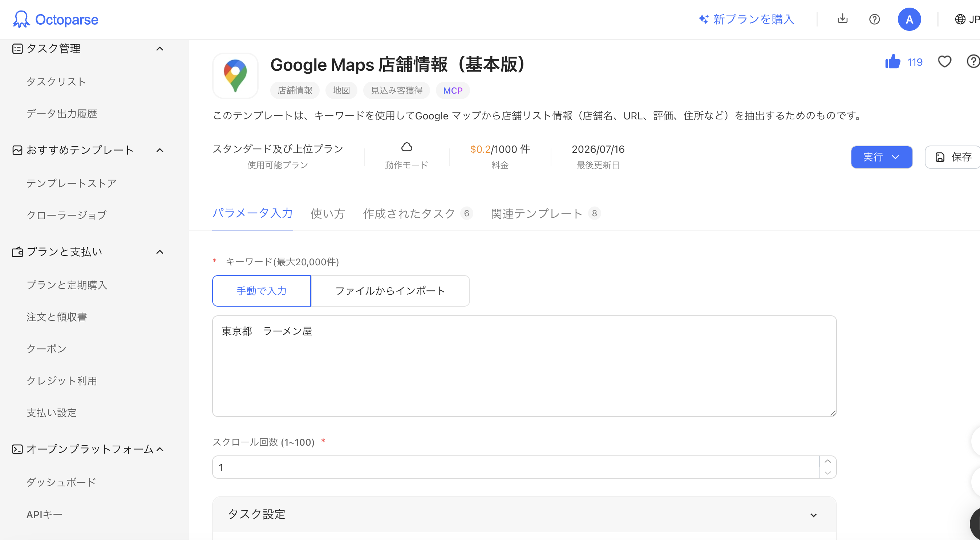
Task: Collapse the オープンプラットフォーム section
Action: point(160,449)
